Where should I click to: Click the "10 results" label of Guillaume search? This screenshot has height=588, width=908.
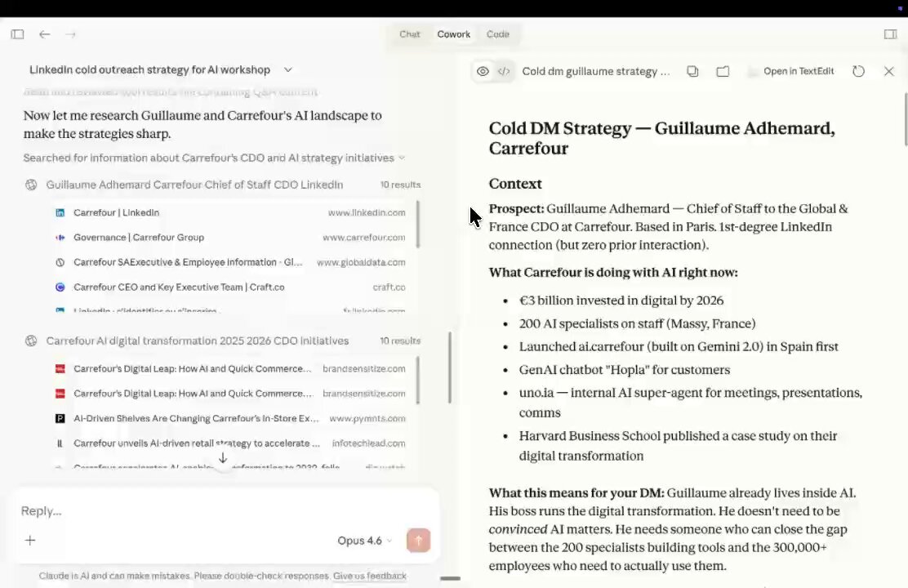click(400, 185)
